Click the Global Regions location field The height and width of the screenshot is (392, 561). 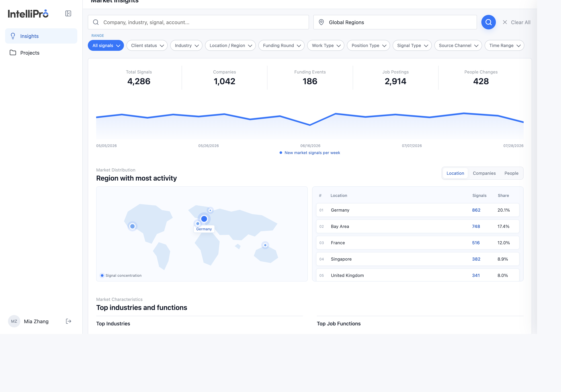[x=395, y=22]
